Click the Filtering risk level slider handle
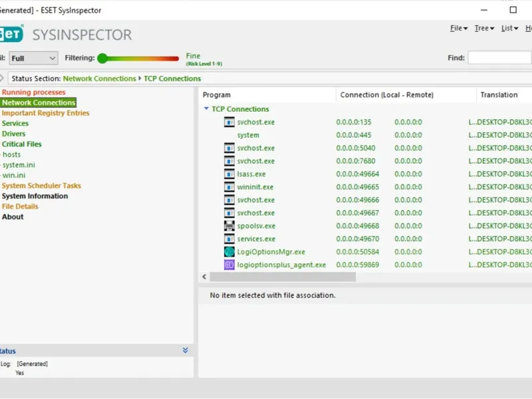The height and width of the screenshot is (399, 532). 102,59
